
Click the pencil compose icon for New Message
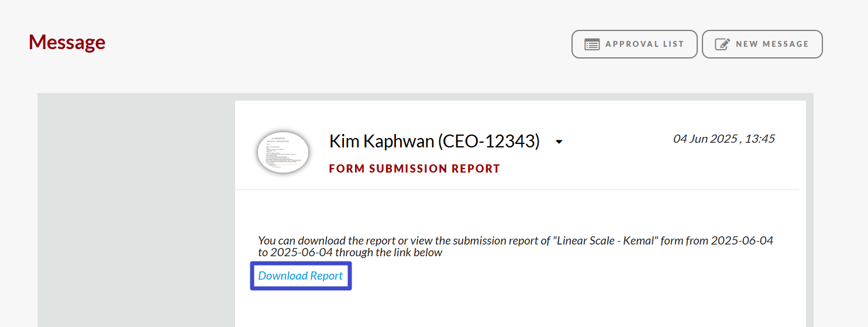722,44
